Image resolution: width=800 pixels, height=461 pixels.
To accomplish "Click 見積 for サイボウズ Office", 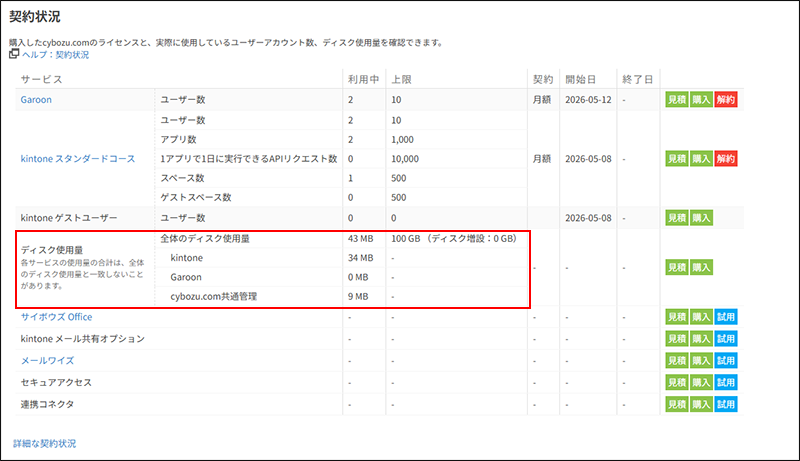I will (x=677, y=317).
